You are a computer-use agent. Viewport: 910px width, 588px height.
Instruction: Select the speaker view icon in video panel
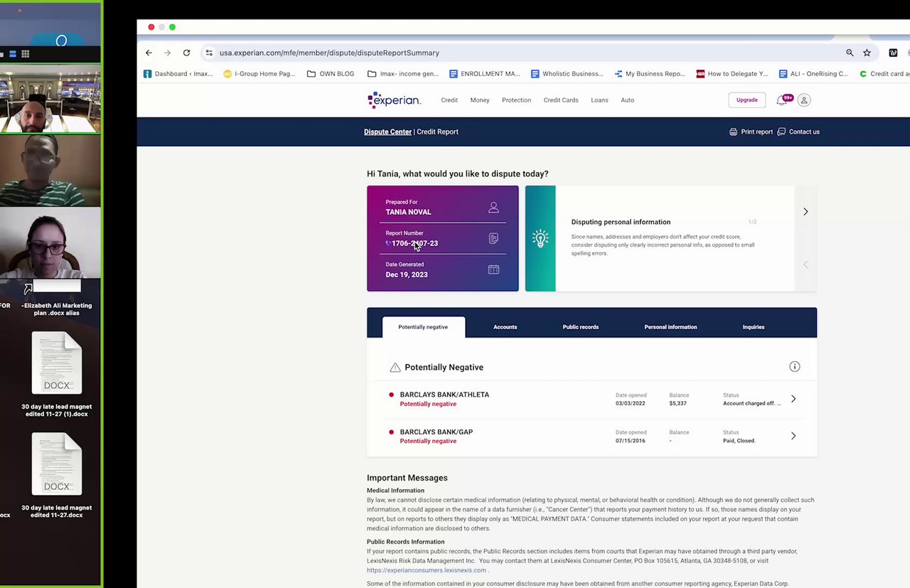point(13,54)
